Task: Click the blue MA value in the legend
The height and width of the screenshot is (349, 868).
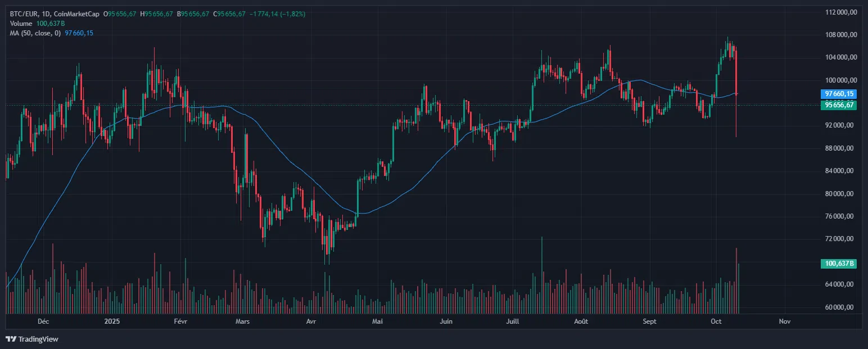Action: point(79,33)
